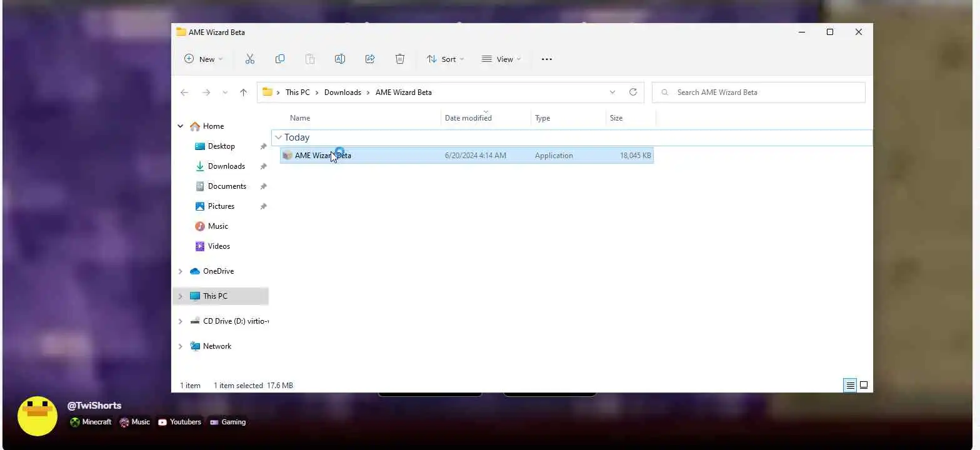Open the View dropdown
This screenshot has width=980, height=450.
pos(501,59)
